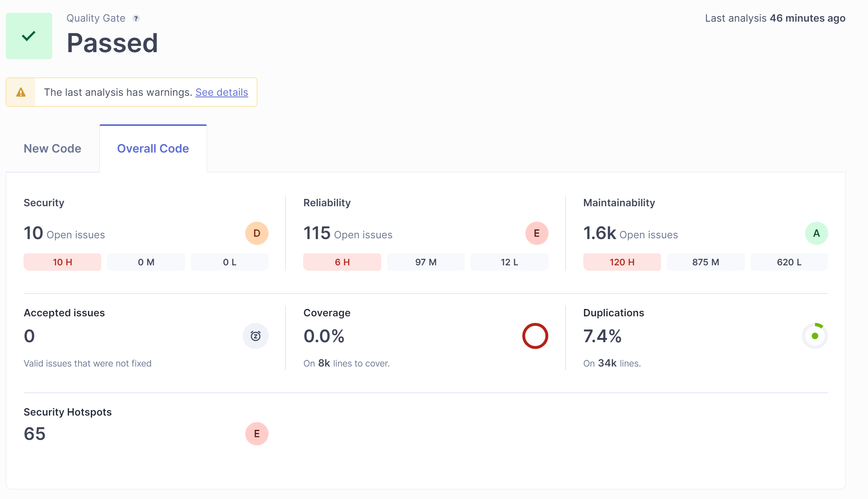Click the red Coverage ring indicator
The height and width of the screenshot is (499, 868).
click(x=535, y=336)
